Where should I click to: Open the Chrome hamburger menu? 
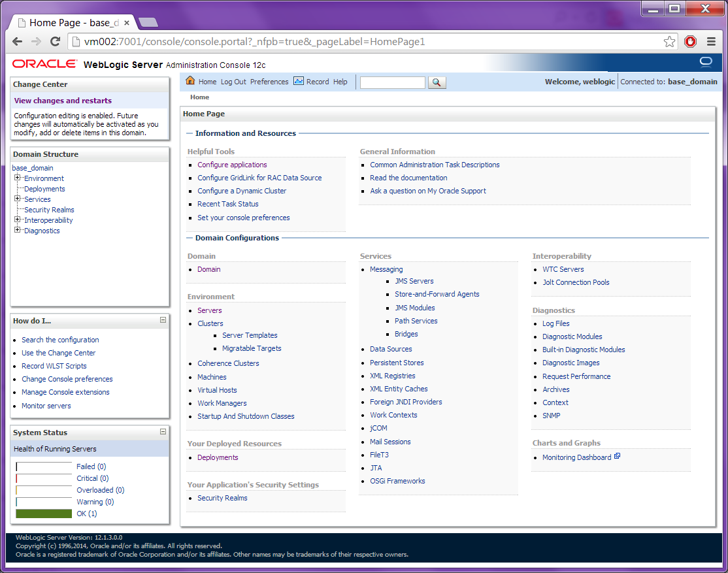[711, 42]
